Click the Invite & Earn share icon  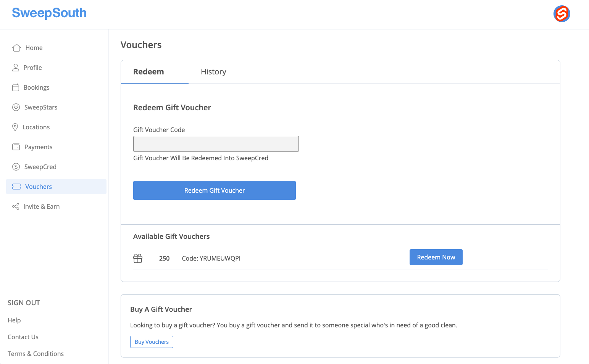point(16,206)
